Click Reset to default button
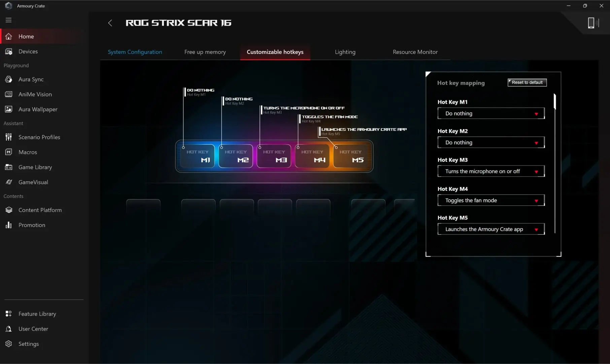 527,82
